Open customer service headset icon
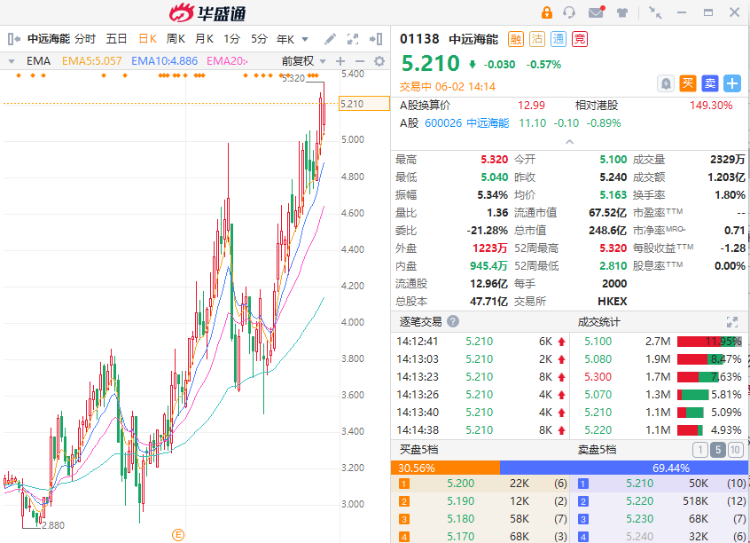Viewport: 750px width, 543px height. pyautogui.click(x=569, y=12)
